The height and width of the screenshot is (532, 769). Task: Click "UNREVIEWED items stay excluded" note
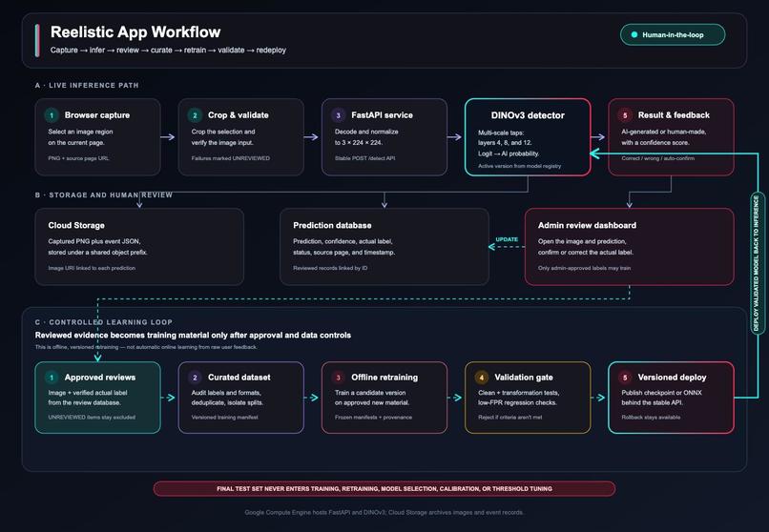92,418
